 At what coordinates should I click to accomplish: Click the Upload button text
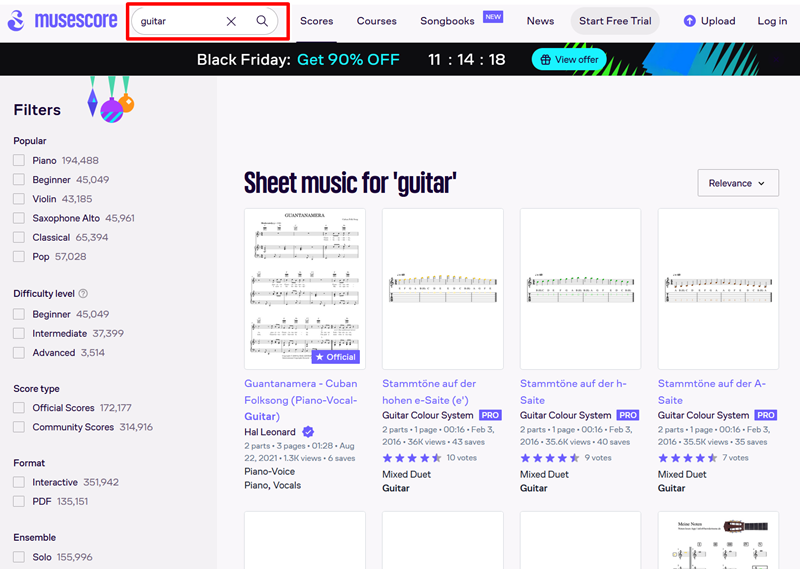pos(718,21)
